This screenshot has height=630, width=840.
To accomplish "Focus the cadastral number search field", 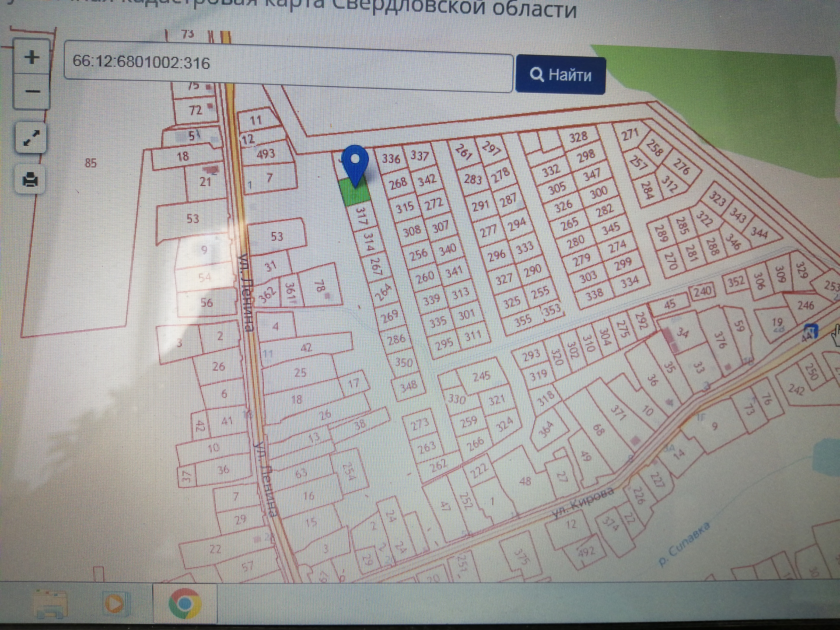I will click(288, 66).
